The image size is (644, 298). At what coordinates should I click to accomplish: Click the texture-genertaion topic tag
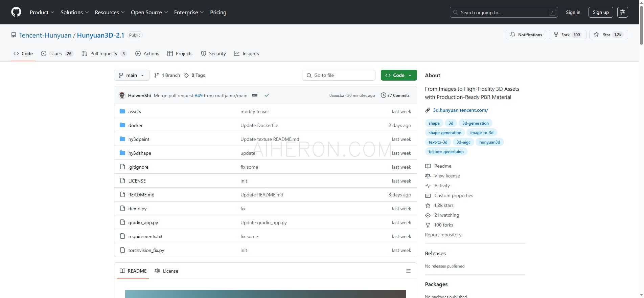446,152
